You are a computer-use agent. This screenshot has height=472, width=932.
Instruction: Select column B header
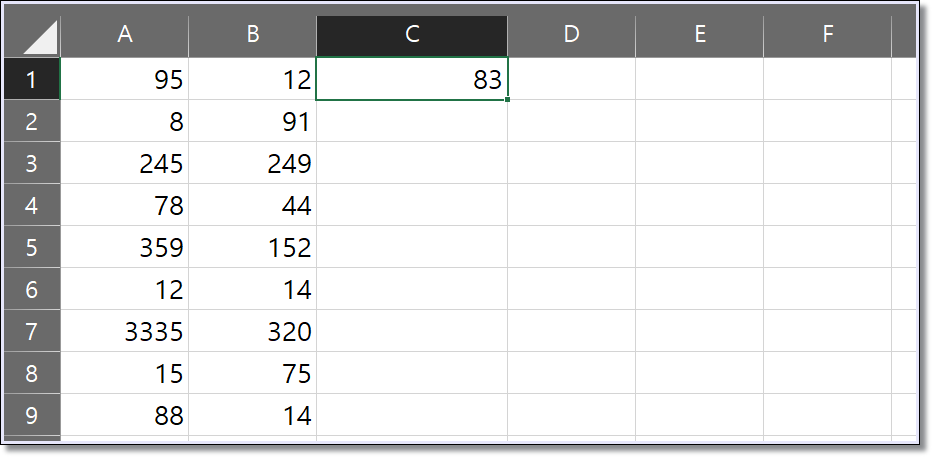(x=253, y=36)
